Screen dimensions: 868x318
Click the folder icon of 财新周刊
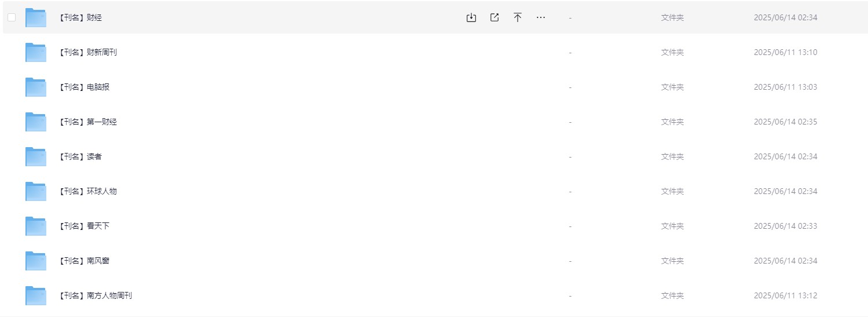coord(36,52)
